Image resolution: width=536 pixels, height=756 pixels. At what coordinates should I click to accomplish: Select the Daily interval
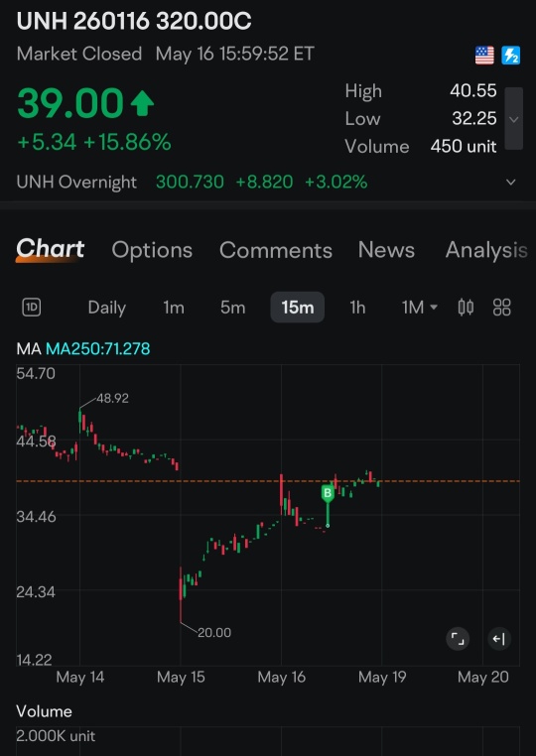tap(106, 308)
